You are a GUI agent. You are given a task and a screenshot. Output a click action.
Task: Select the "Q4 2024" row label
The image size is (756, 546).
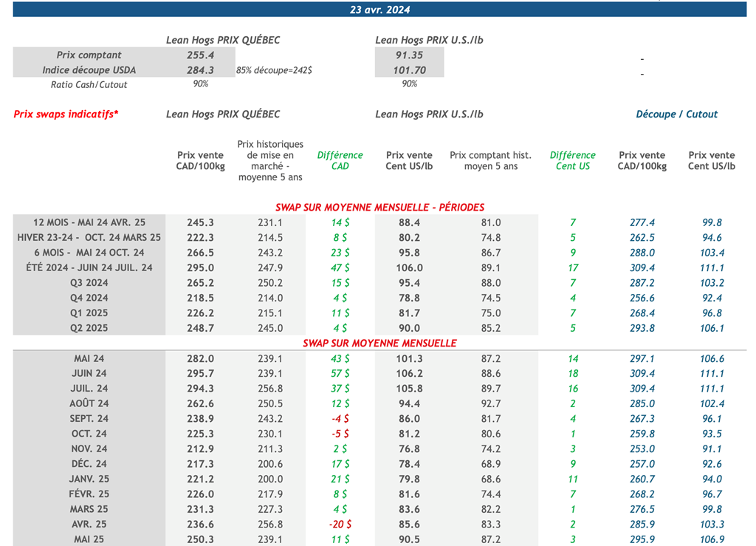point(89,298)
